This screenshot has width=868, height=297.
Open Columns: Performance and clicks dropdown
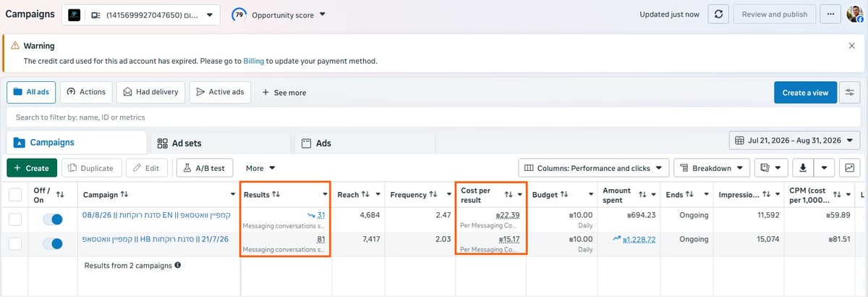click(x=593, y=167)
